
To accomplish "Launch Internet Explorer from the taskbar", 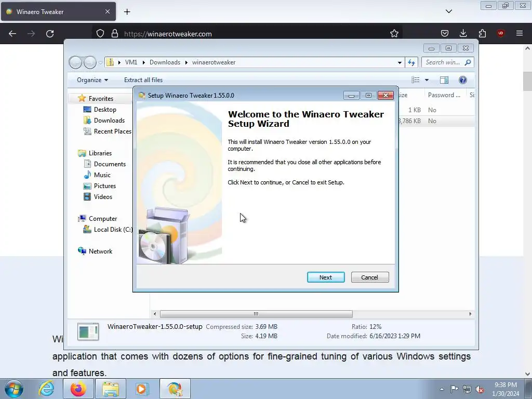I will pyautogui.click(x=46, y=389).
